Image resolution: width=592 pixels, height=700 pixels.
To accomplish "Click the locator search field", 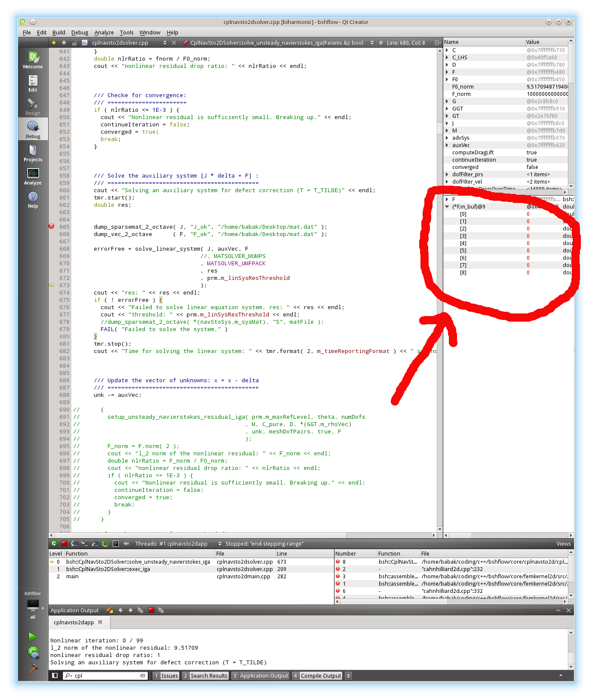I will (x=105, y=675).
